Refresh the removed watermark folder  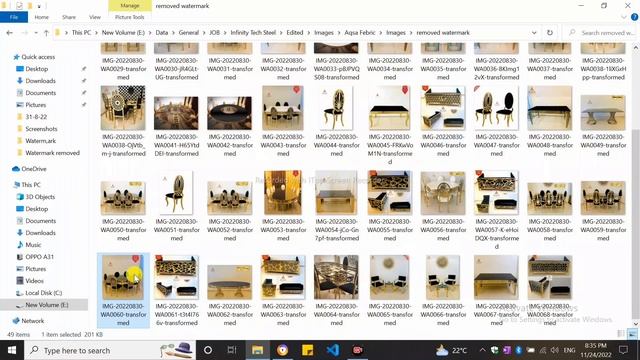point(550,33)
